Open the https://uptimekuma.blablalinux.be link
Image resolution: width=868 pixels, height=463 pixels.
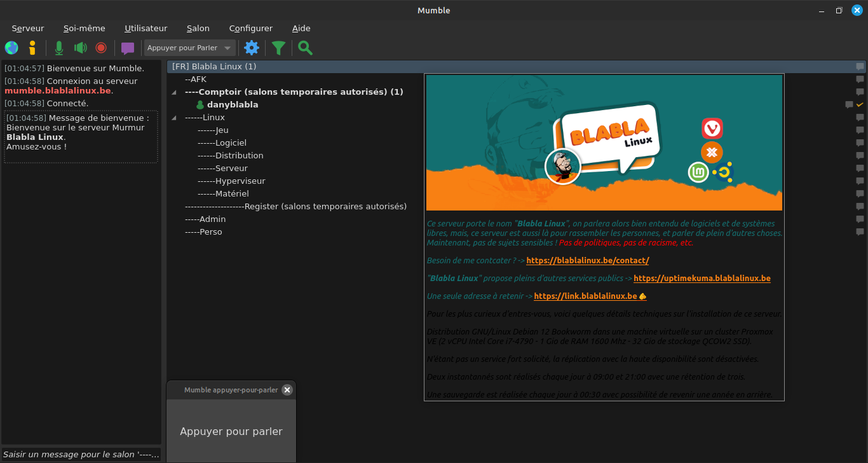pyautogui.click(x=702, y=278)
